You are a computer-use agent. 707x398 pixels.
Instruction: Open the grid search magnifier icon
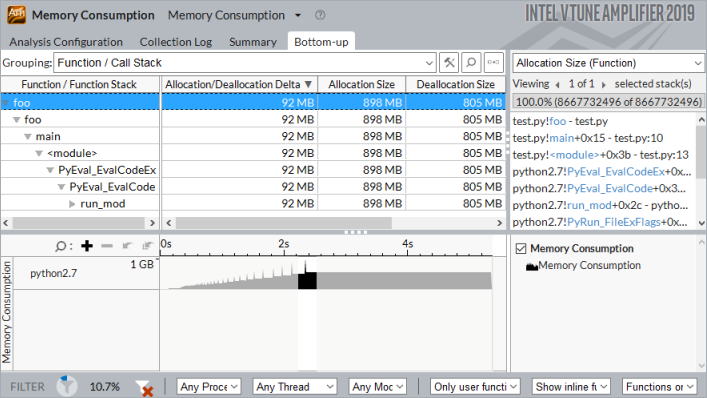(x=471, y=63)
